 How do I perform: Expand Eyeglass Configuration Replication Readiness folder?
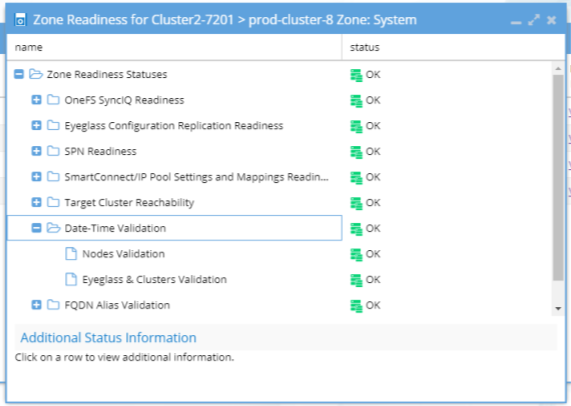coord(36,126)
